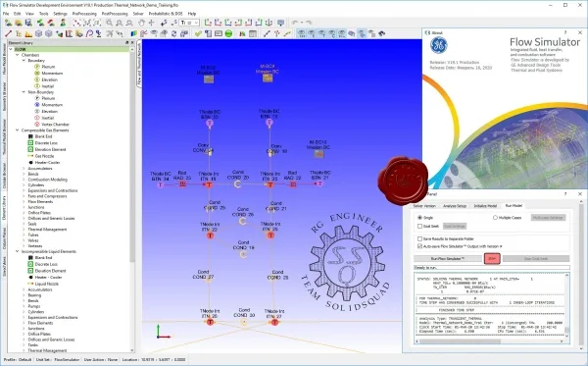Open the Solver menu
Image resolution: width=588 pixels, height=366 pixels.
pos(138,14)
